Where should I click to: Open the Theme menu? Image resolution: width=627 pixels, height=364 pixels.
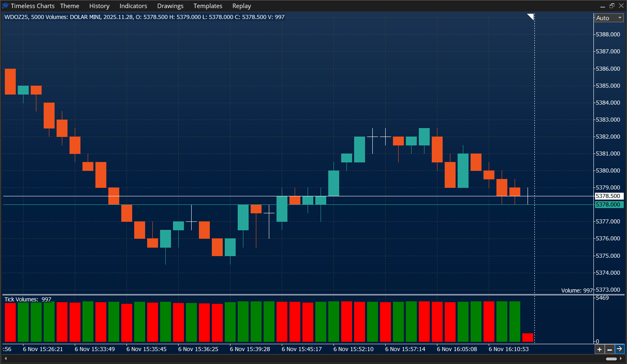[69, 6]
